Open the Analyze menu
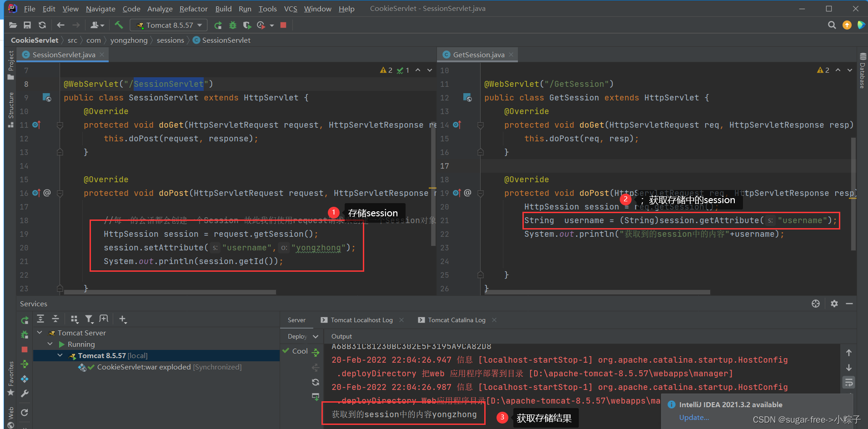868x429 pixels. pos(160,9)
